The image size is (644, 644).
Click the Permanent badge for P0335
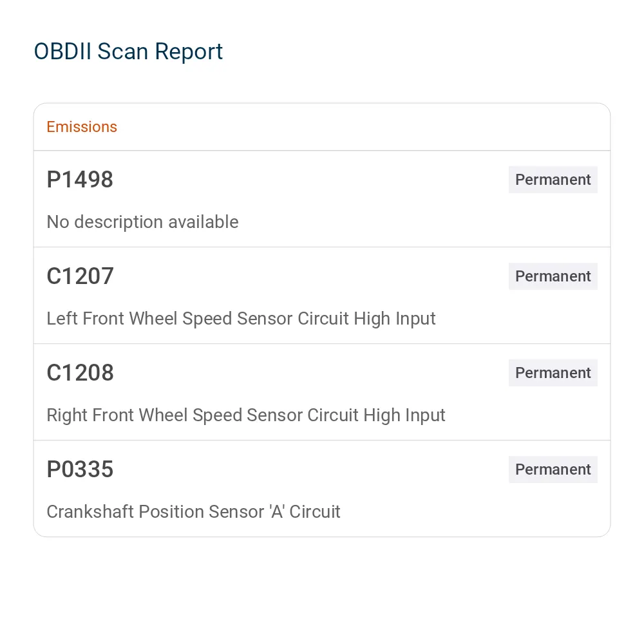(x=553, y=469)
